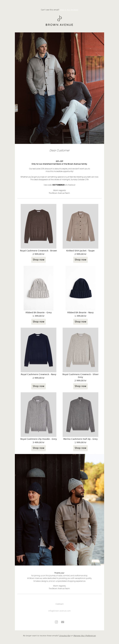Shop now for Merino Cashmere Half zip
The image size is (119, 644).
[80, 448]
